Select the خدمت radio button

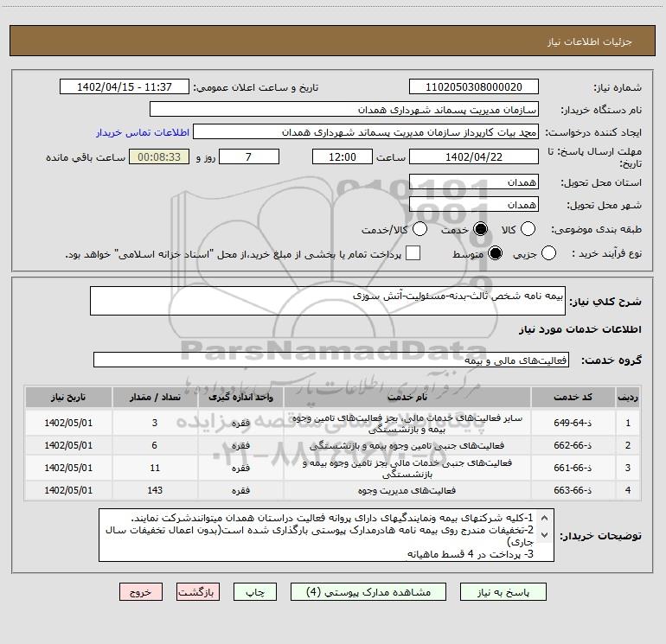click(x=481, y=229)
